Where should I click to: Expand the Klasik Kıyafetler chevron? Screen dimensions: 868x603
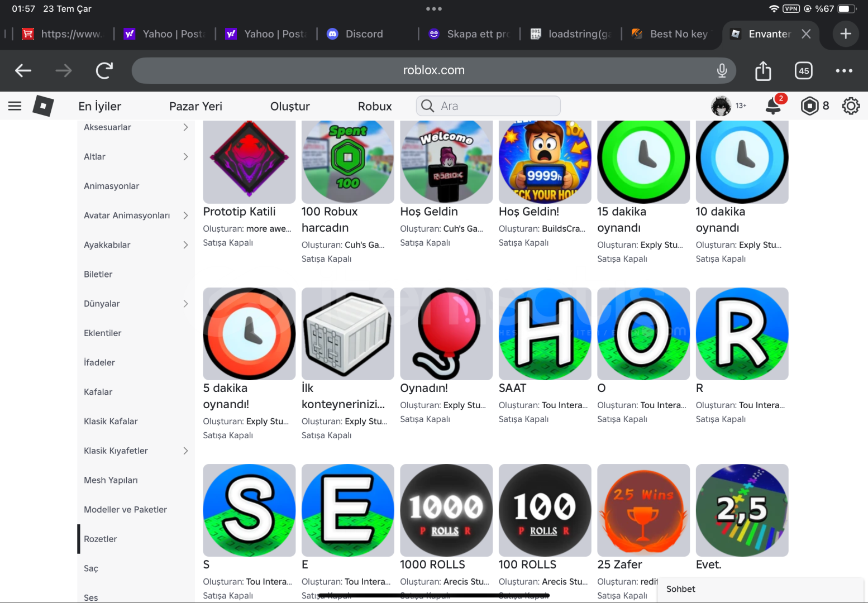click(x=185, y=451)
